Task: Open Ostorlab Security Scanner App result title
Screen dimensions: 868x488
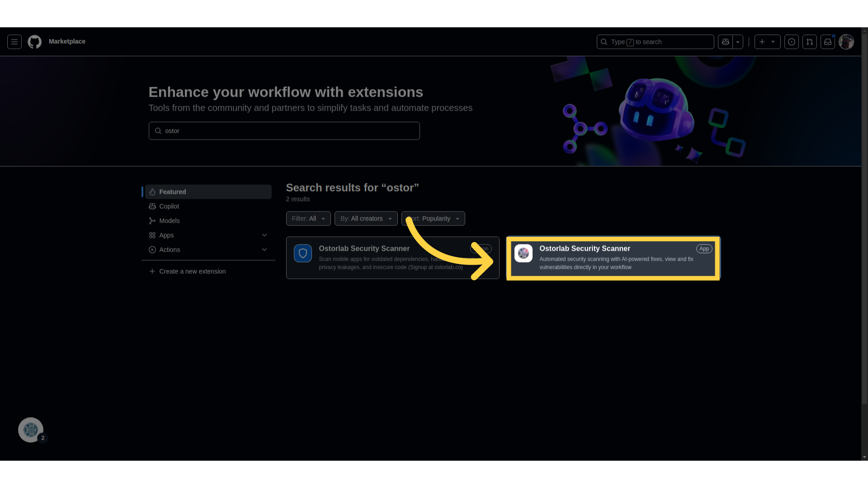Action: coord(585,249)
